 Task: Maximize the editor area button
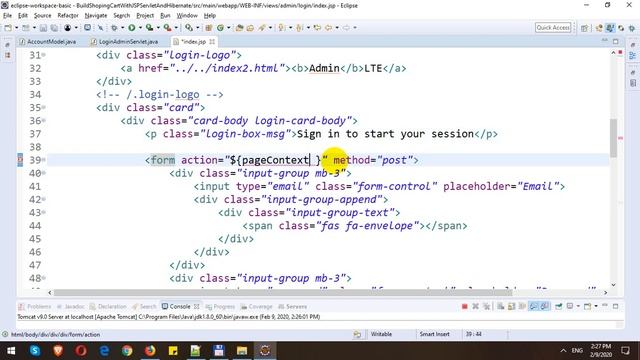point(616,41)
